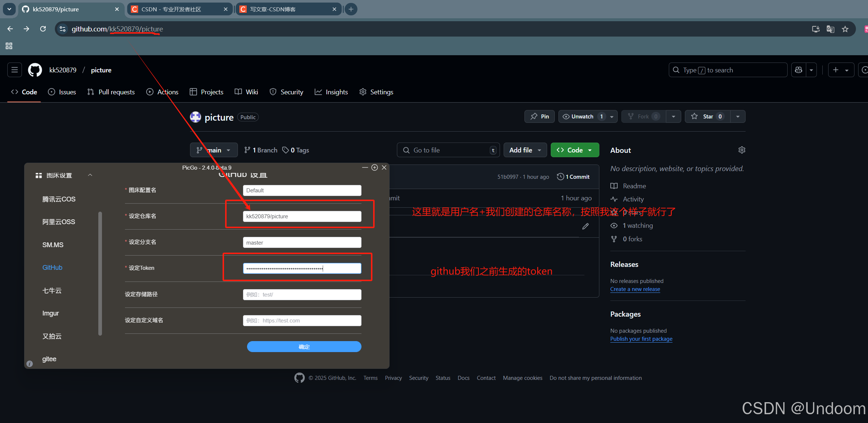The image size is (868, 423).
Task: Open the 0 Tags link
Action: (x=296, y=150)
